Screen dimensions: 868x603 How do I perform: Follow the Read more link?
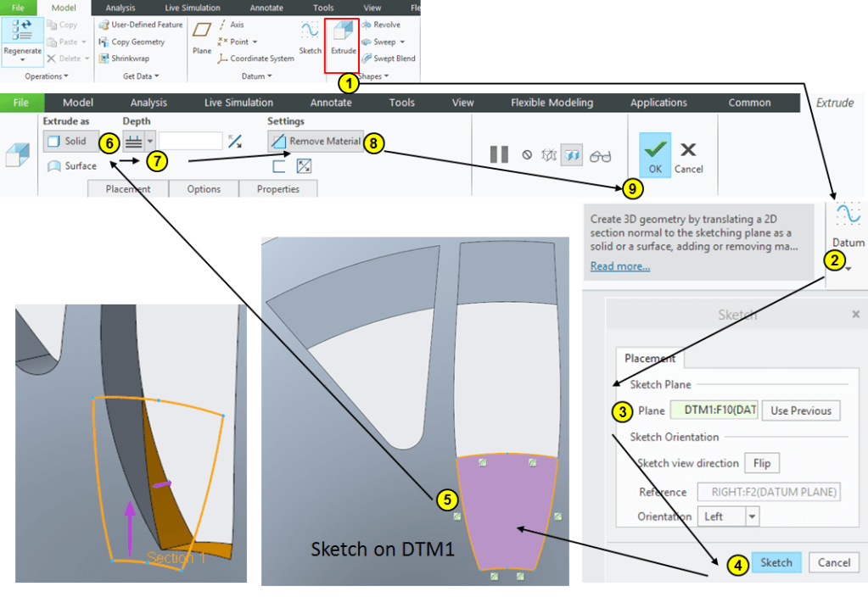pyautogui.click(x=620, y=266)
